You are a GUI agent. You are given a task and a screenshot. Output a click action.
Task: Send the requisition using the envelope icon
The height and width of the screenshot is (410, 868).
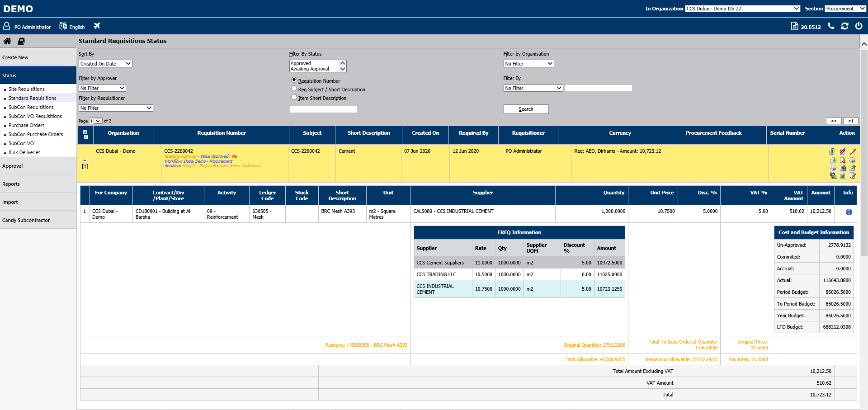point(853,168)
